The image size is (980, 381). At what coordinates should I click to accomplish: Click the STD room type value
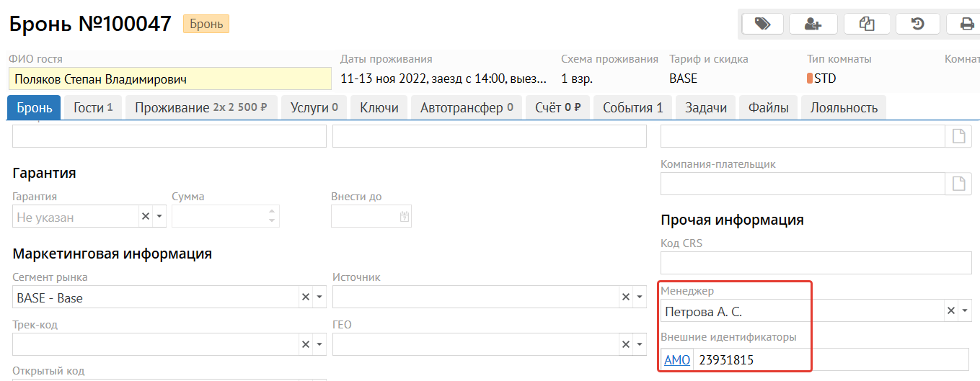click(x=821, y=79)
